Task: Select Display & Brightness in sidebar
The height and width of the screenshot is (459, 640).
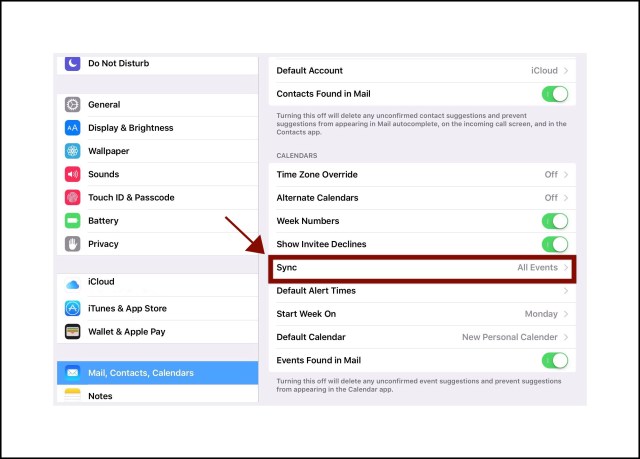Action: 158,128
